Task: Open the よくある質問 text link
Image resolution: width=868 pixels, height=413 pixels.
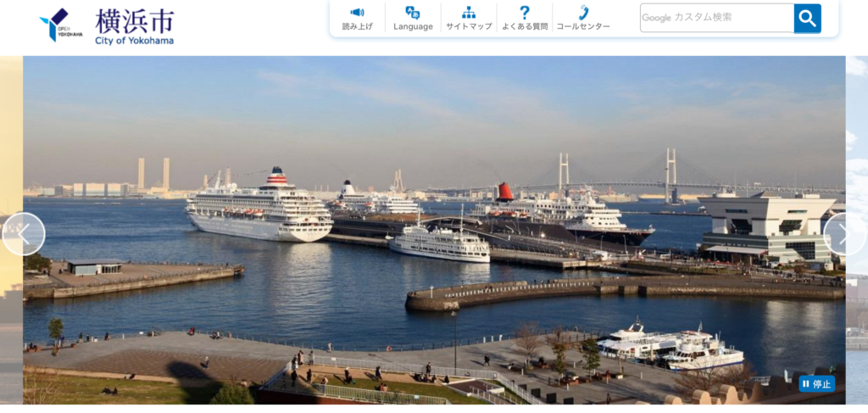Action: point(525,26)
